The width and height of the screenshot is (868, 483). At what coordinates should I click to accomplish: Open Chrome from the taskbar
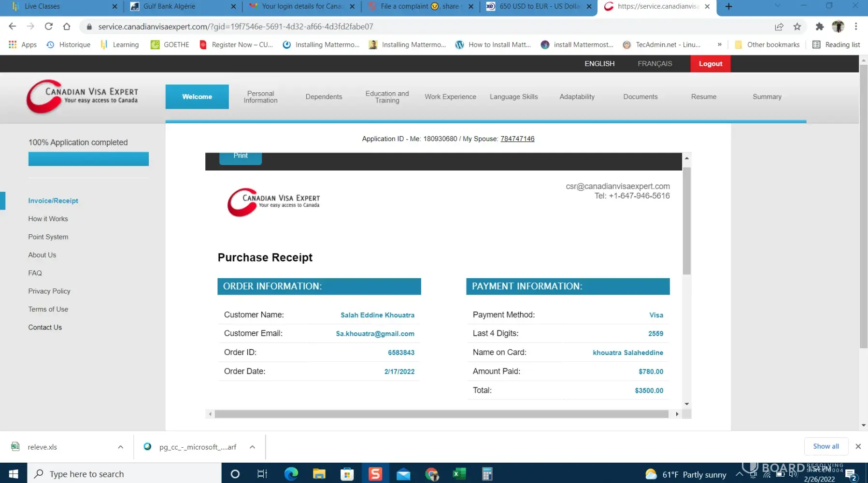pyautogui.click(x=432, y=474)
